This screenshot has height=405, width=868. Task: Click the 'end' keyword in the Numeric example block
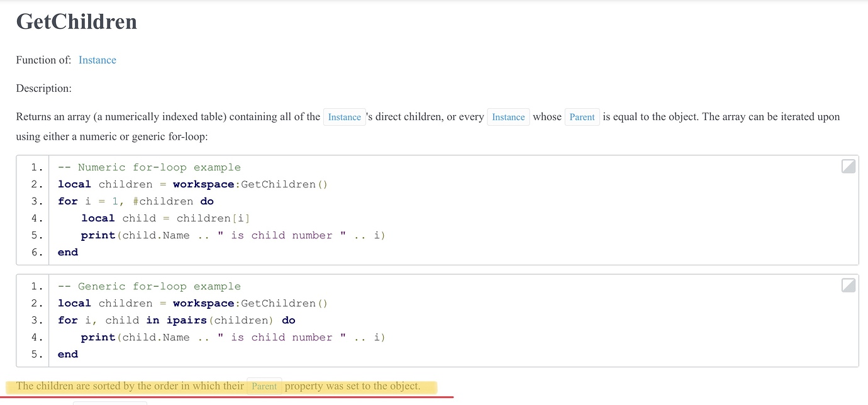[x=68, y=252]
